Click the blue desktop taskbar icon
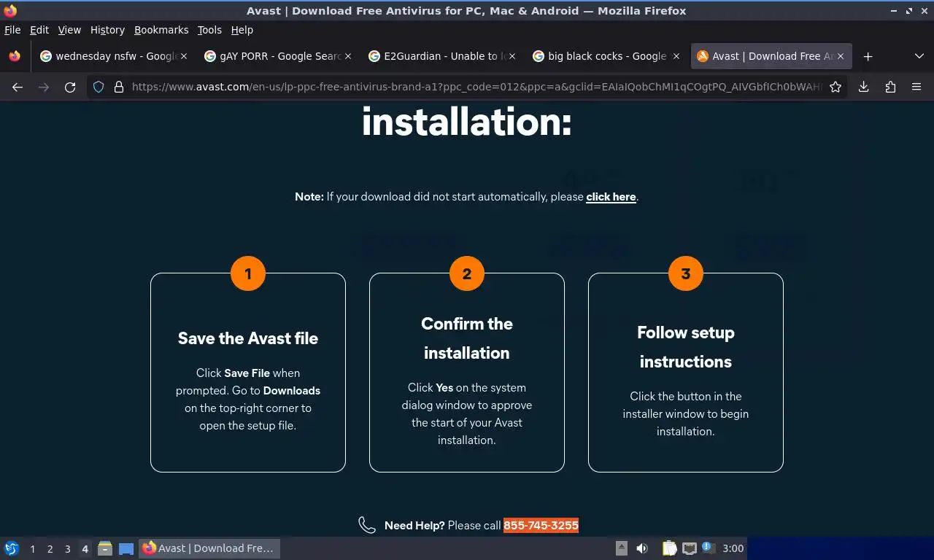This screenshot has height=560, width=934. tap(126, 548)
